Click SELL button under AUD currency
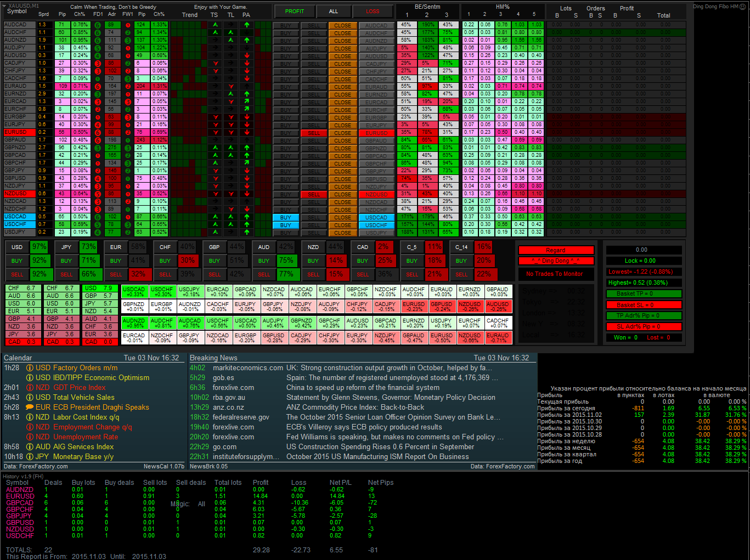 tap(264, 274)
